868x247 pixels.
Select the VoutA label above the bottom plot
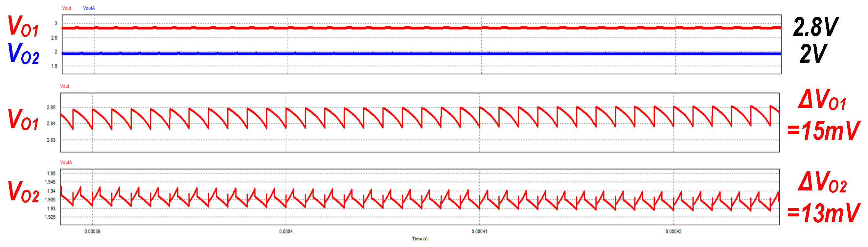coord(66,162)
